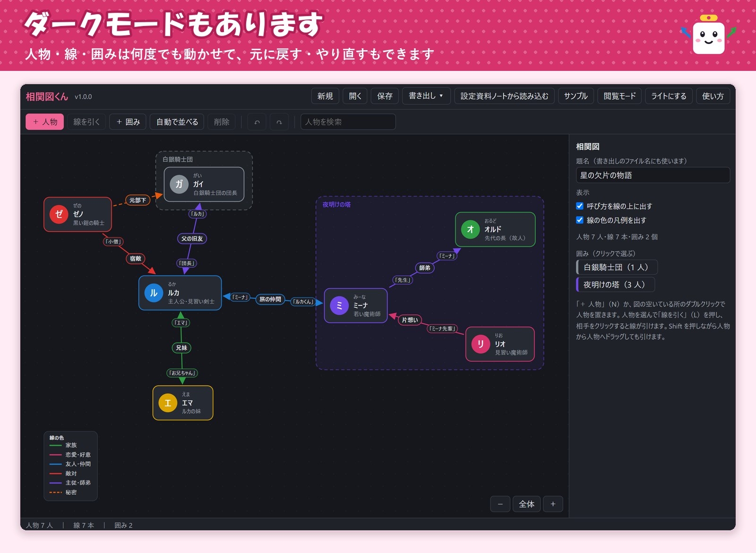Viewport: 756px width, 553px height.
Task: Click the redo arrow icon
Action: click(x=279, y=122)
